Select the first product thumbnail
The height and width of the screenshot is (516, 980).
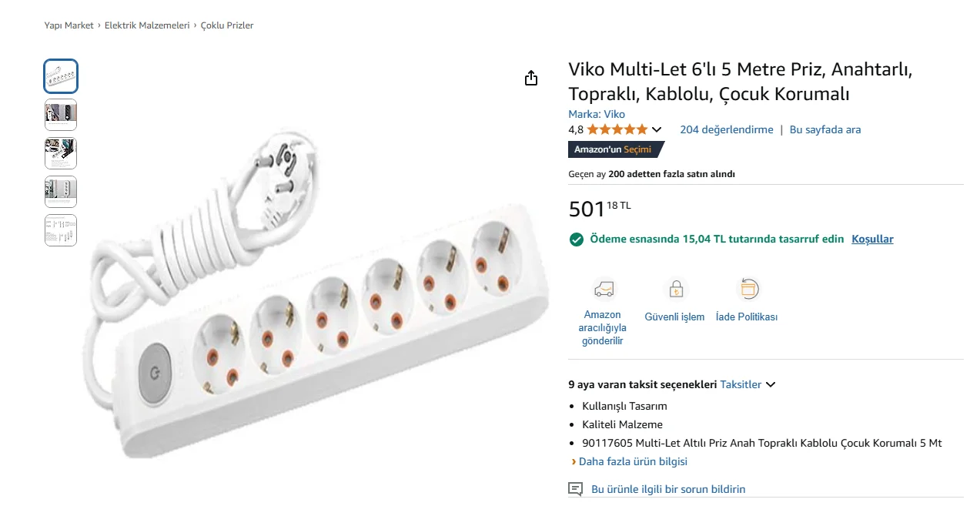tap(61, 76)
